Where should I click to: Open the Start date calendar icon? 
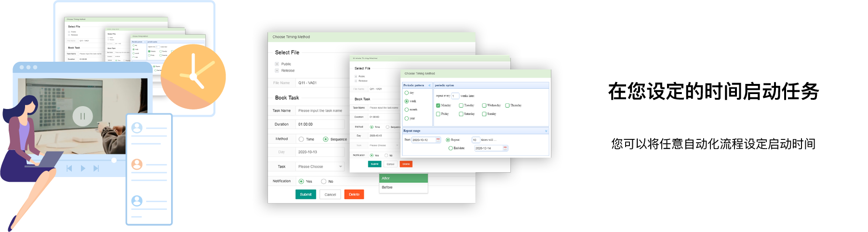[438, 139]
